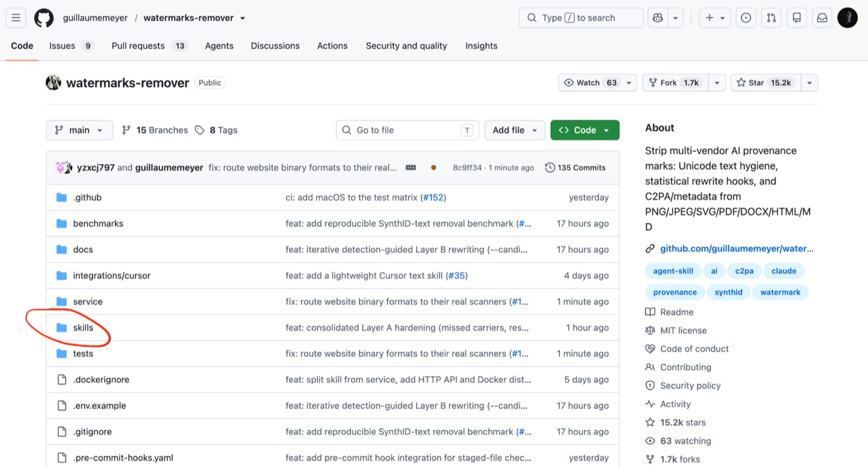Click the folder icon beside .github

(61, 197)
